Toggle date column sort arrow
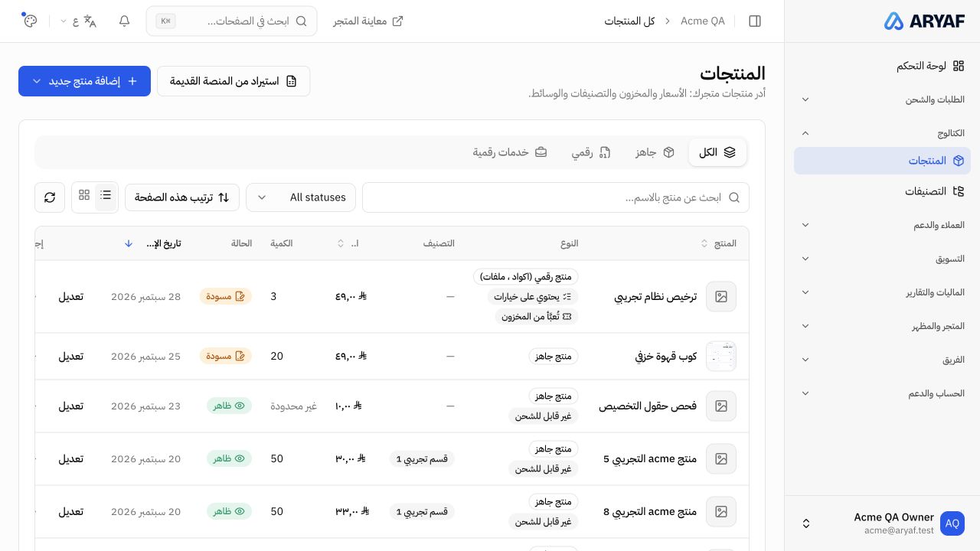 pyautogui.click(x=129, y=243)
